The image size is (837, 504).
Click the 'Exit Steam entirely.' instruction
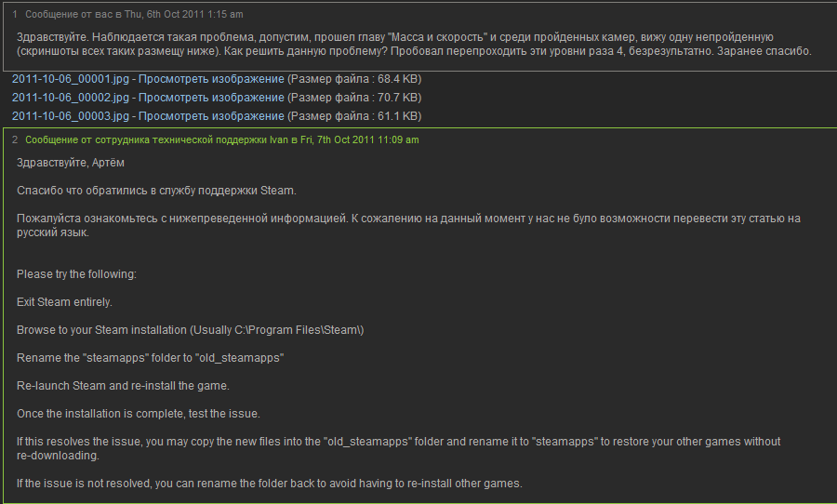click(x=64, y=302)
